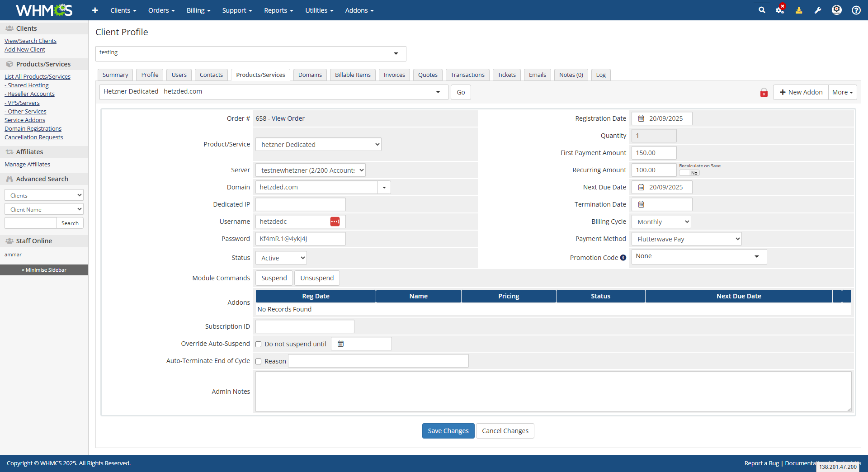Expand the Payment Method dropdown
Screen dimensions: 868x472
686,239
